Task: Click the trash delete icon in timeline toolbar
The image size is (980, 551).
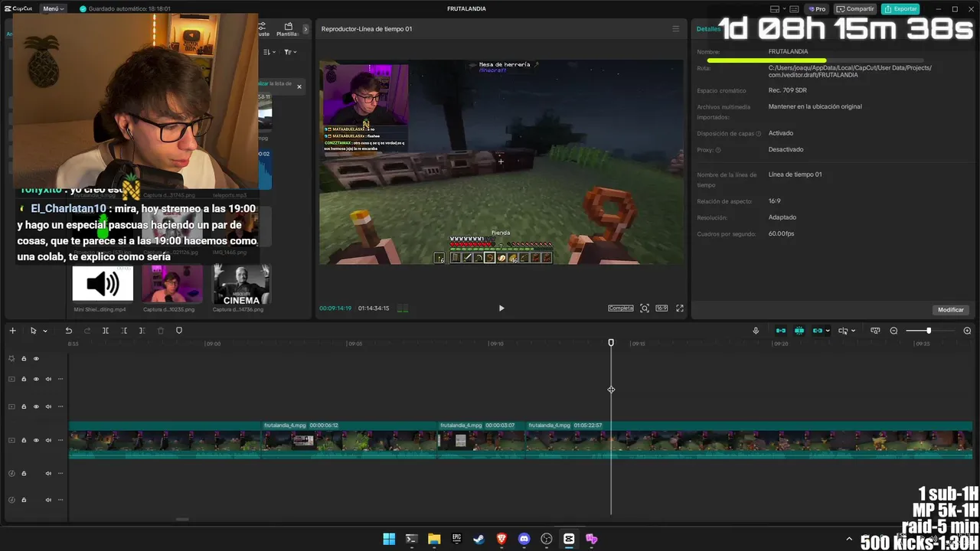Action: pos(161,331)
